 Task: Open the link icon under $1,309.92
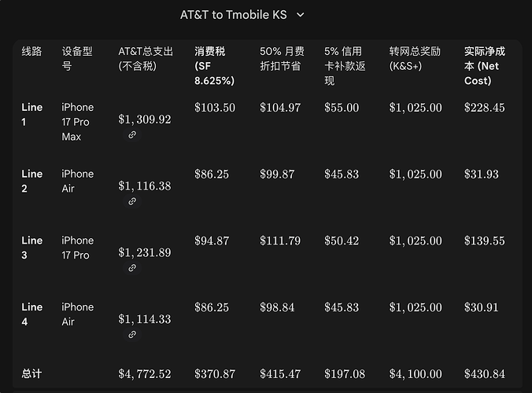click(x=132, y=135)
